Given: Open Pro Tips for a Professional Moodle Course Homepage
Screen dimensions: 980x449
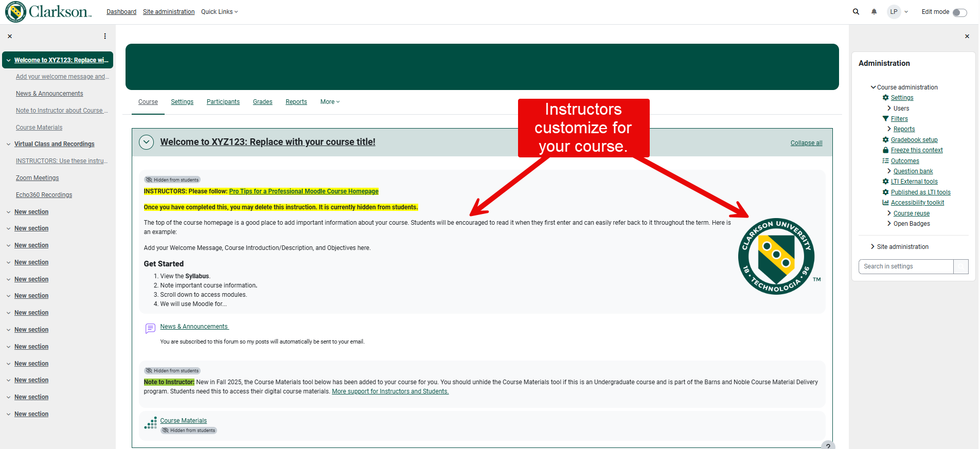Looking at the screenshot, I should [x=304, y=191].
